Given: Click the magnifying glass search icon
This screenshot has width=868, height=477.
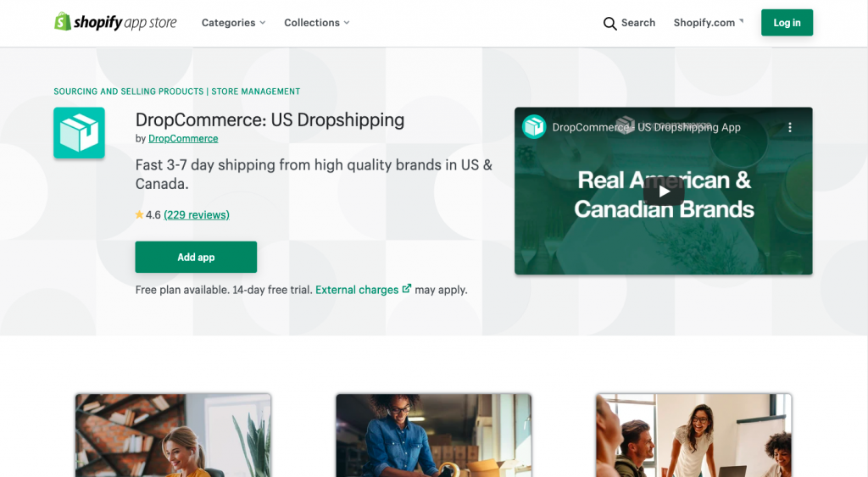Looking at the screenshot, I should click(609, 23).
